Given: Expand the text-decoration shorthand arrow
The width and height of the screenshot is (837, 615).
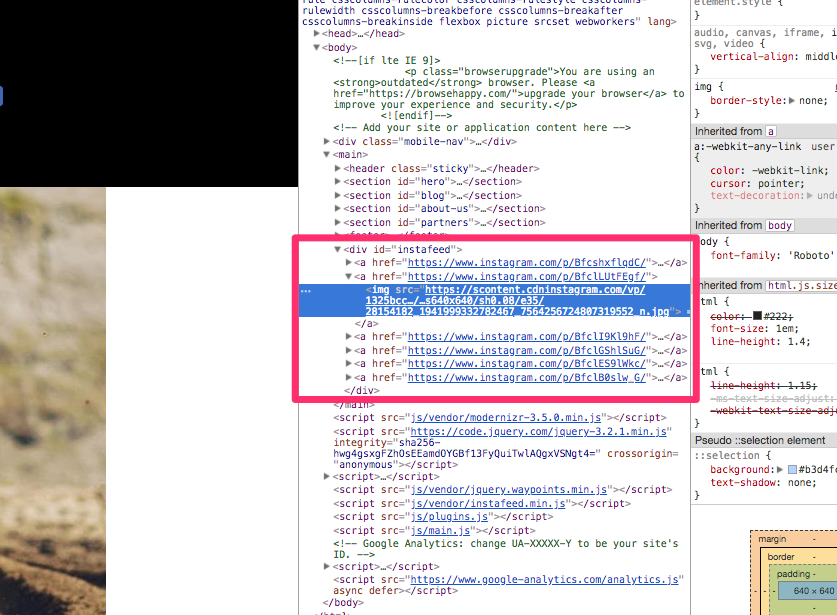Looking at the screenshot, I should click(810, 195).
